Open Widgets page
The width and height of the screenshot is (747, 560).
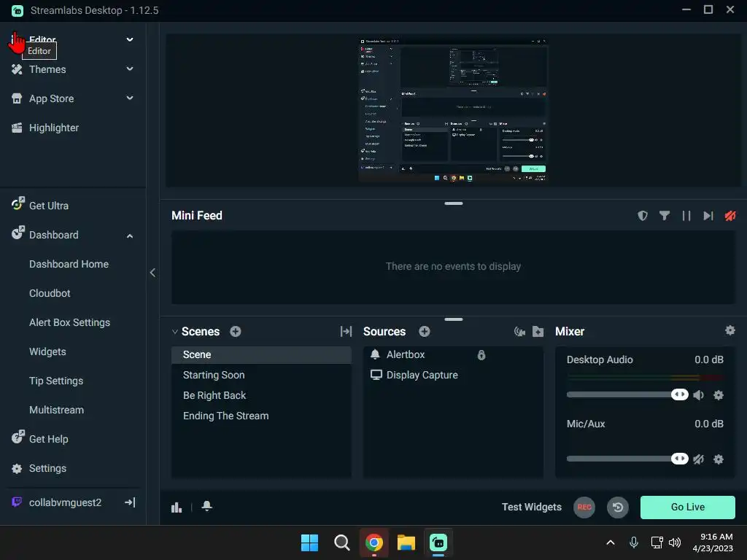pos(47,352)
